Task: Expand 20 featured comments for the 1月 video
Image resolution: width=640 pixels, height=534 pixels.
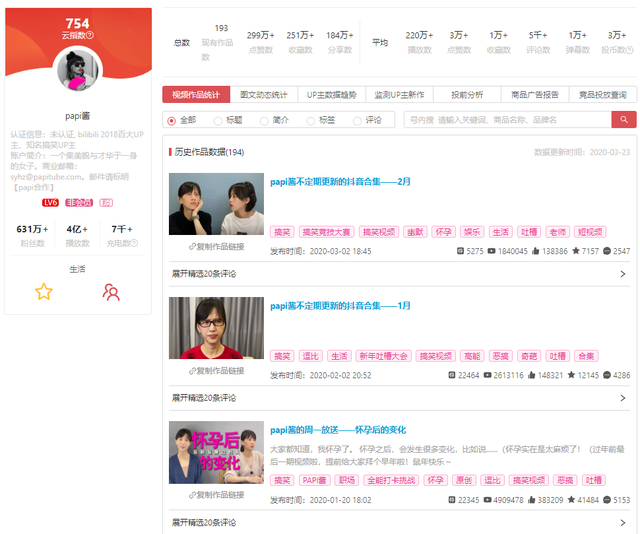Action: (x=398, y=397)
